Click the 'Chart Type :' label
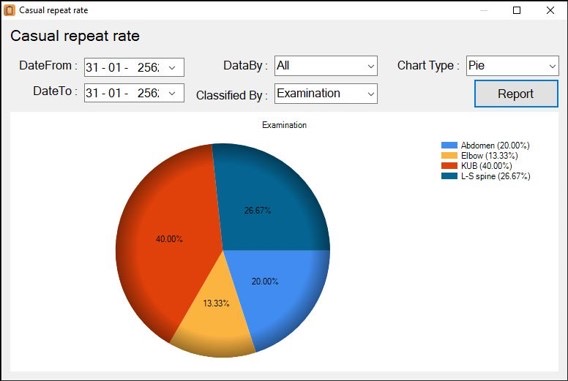 coord(428,66)
